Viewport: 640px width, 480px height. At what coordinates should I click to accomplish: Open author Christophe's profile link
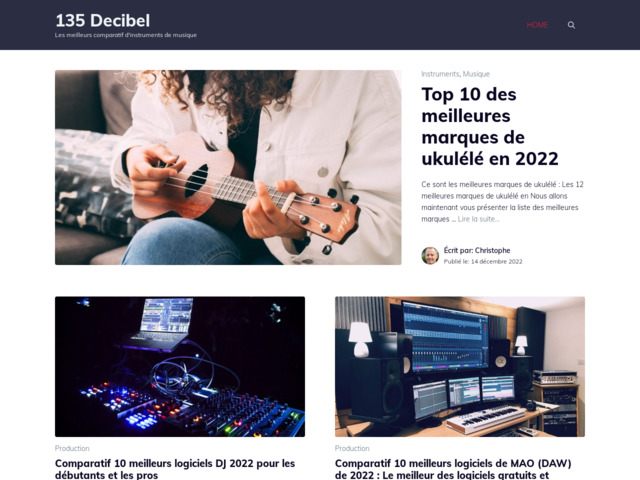coord(493,250)
